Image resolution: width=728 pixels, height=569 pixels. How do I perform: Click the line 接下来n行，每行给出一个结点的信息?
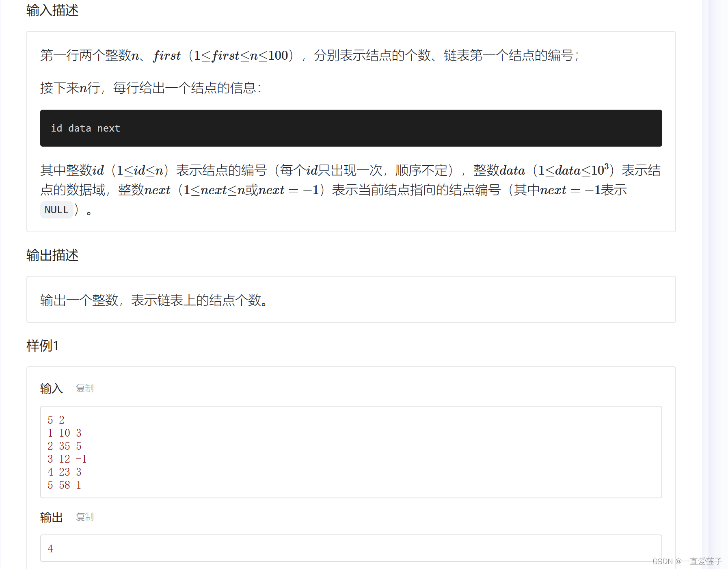click(x=151, y=88)
